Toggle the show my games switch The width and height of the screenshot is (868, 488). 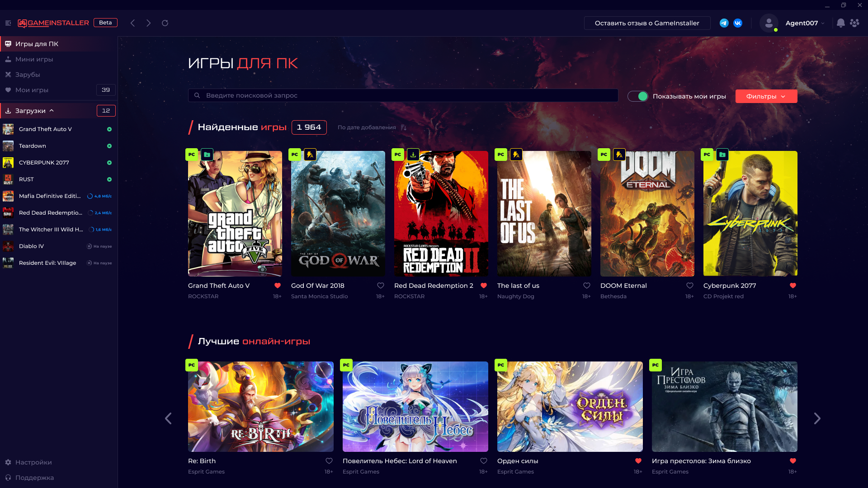point(638,96)
